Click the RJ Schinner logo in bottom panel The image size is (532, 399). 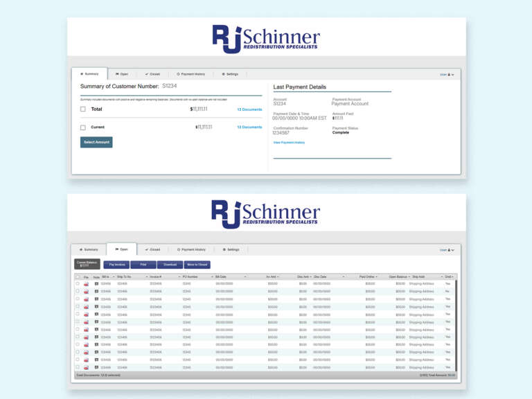coord(266,213)
